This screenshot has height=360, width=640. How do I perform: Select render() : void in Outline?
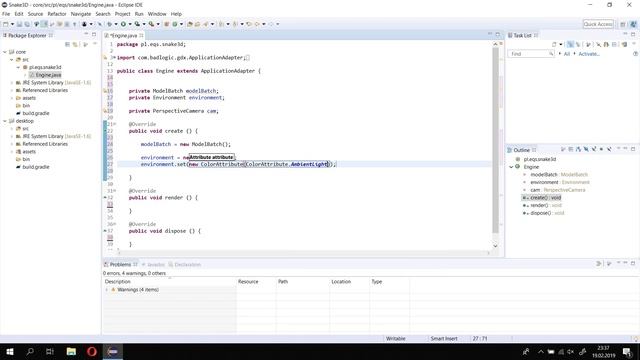[546, 205]
